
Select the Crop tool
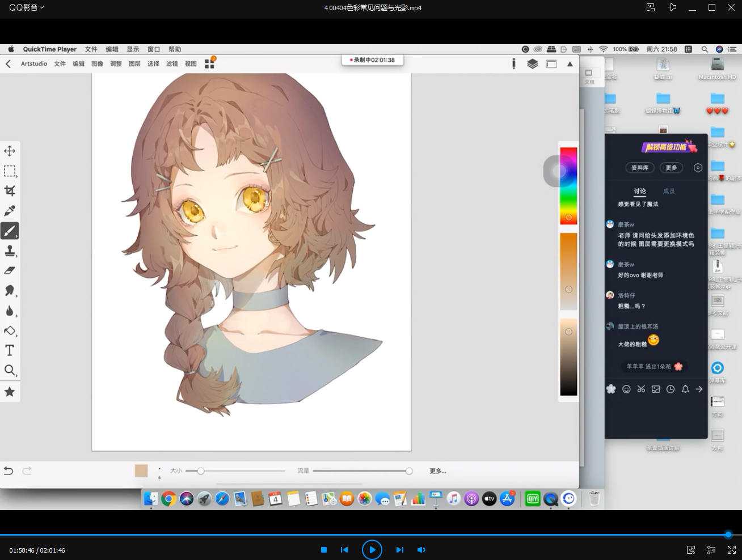tap(10, 190)
